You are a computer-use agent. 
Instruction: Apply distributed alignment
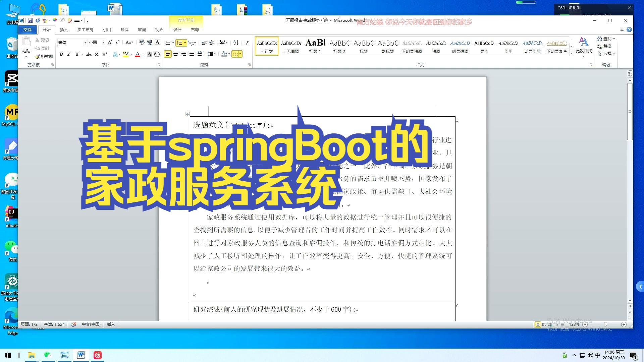tap(200, 54)
